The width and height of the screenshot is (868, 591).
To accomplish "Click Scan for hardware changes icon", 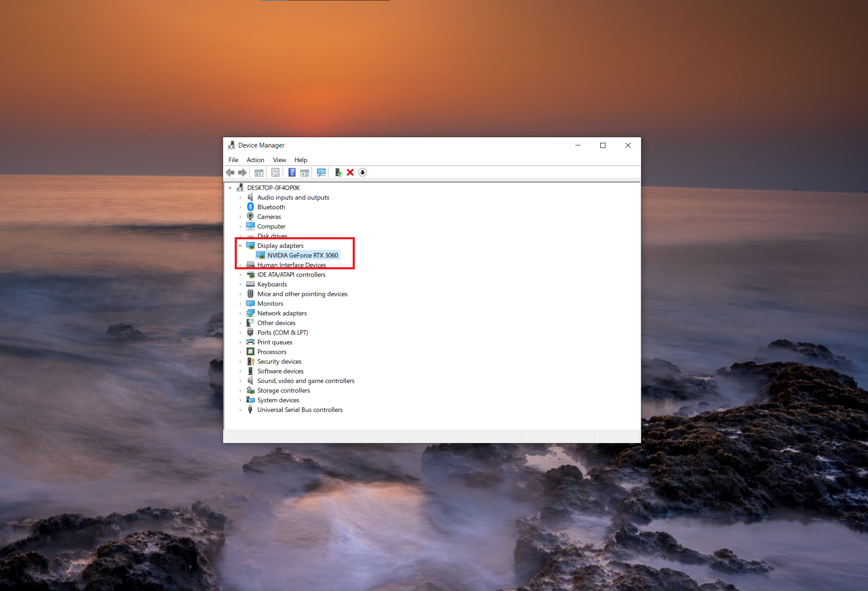I will [x=321, y=172].
